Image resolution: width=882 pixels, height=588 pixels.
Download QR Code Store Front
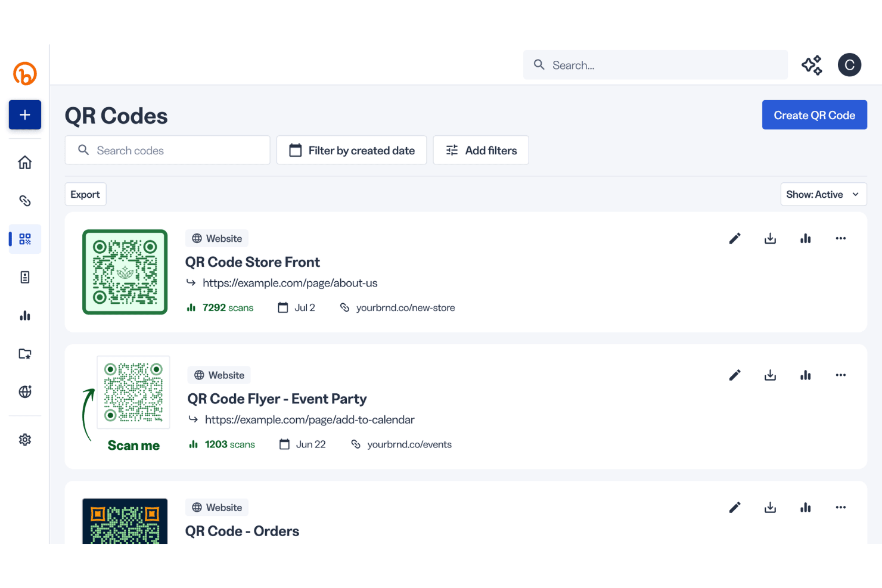[770, 238]
